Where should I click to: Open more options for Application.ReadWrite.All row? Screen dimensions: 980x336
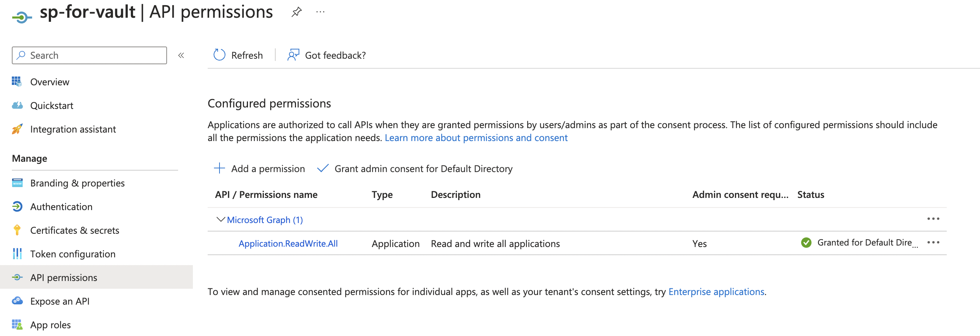coord(933,243)
